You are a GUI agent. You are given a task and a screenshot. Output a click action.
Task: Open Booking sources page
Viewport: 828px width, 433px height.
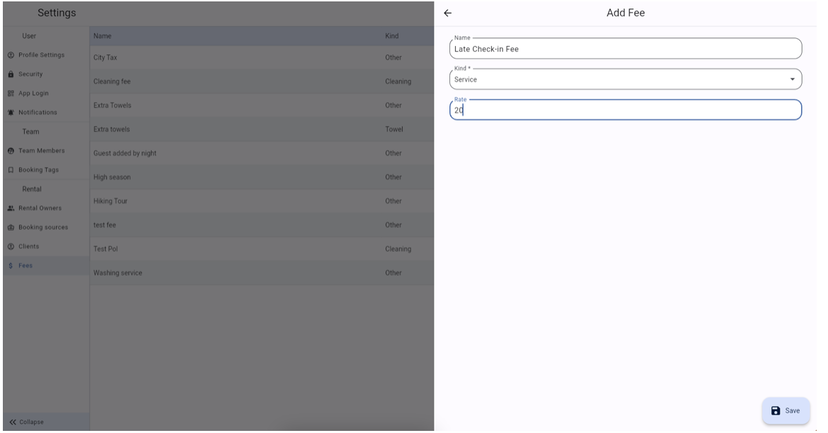(46, 228)
